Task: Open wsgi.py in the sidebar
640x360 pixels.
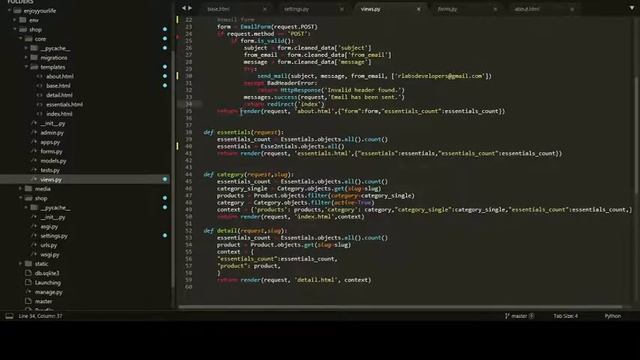Action: (x=50, y=255)
